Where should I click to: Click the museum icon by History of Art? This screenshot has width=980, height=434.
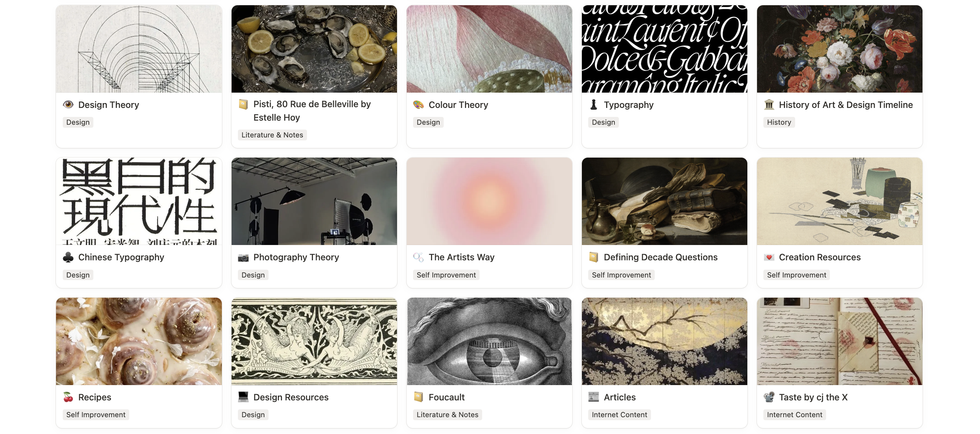click(x=769, y=105)
